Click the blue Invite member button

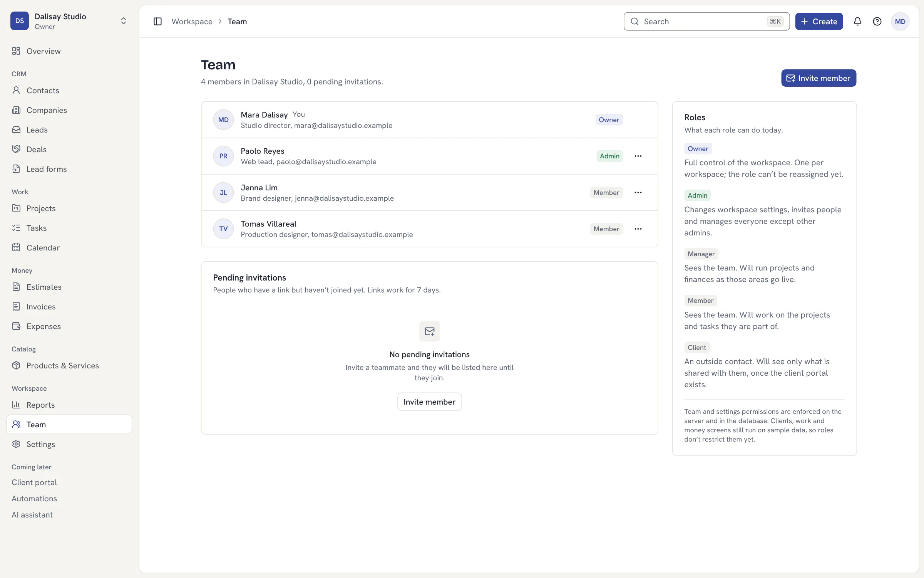(x=819, y=78)
